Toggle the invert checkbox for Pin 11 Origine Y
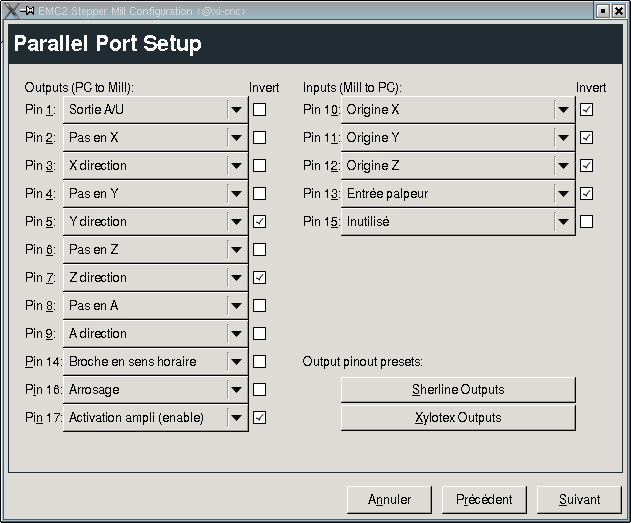Screen dimensions: 631x523 pos(586,138)
